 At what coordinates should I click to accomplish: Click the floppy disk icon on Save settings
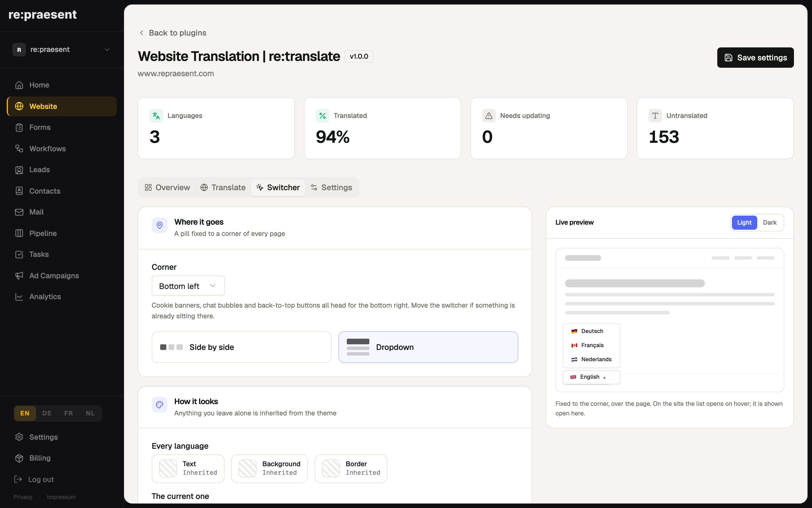click(729, 58)
